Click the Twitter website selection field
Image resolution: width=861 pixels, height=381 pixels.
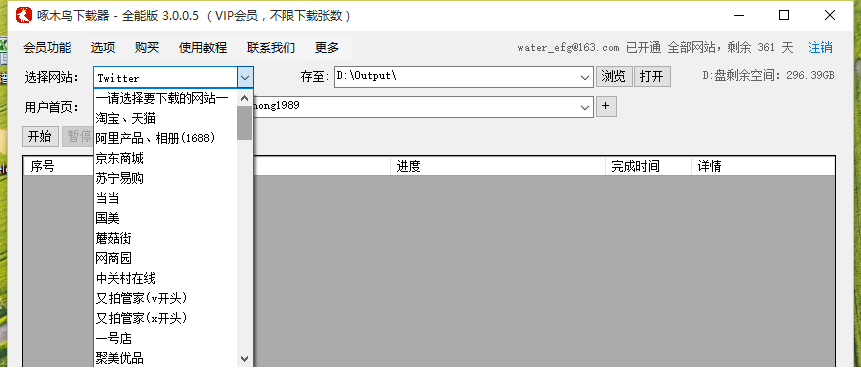(x=166, y=78)
